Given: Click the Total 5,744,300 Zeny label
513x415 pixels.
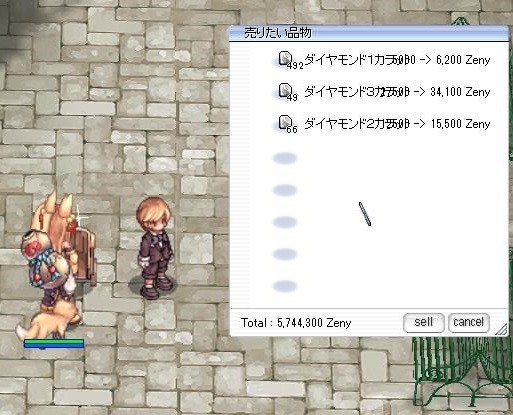Looking at the screenshot, I should 296,323.
